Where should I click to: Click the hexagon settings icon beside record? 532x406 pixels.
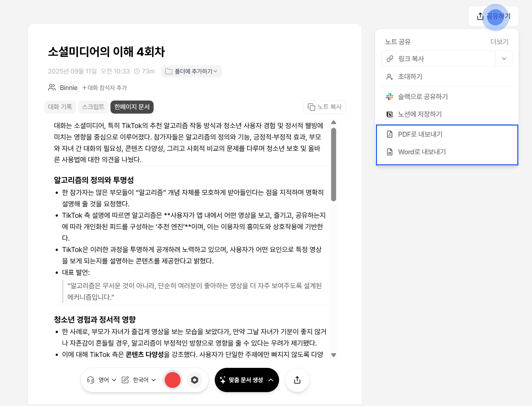[x=194, y=380]
